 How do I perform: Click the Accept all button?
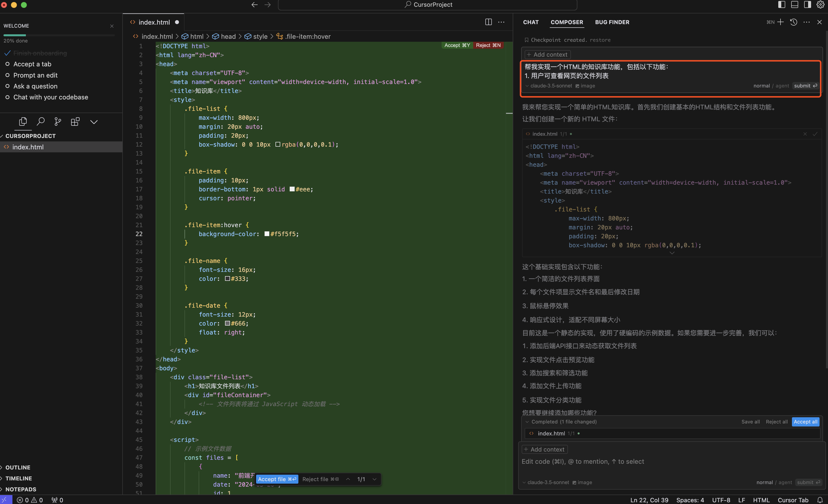(x=805, y=422)
